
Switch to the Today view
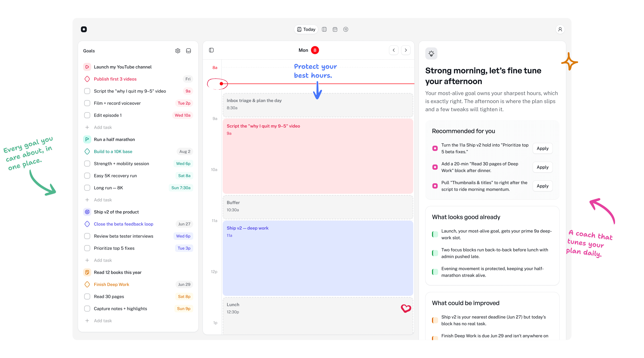306,29
